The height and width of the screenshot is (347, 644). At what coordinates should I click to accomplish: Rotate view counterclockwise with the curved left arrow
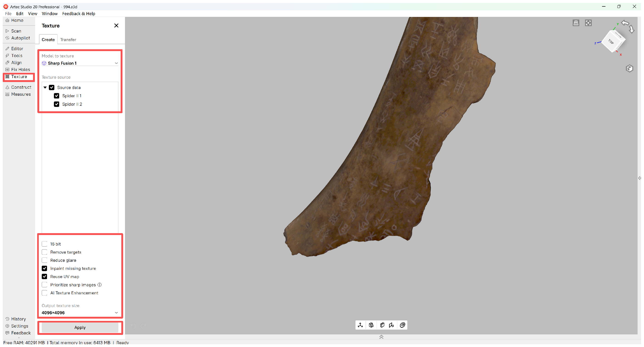point(625,23)
